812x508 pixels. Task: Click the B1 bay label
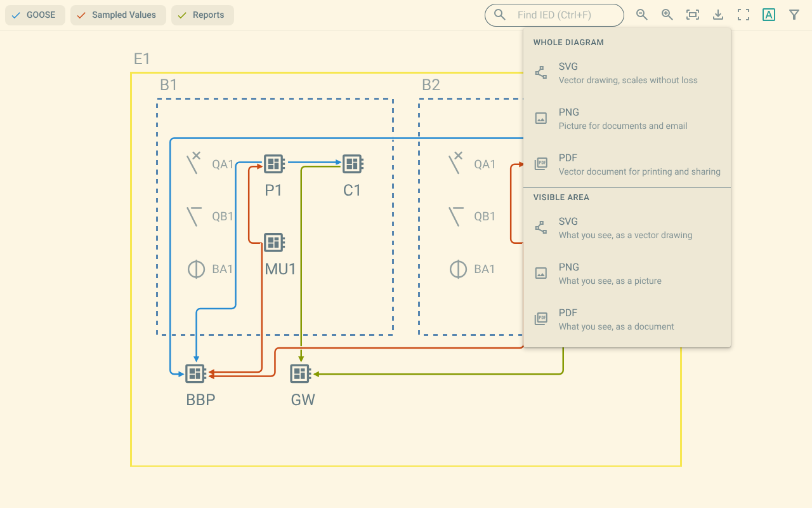tap(169, 85)
